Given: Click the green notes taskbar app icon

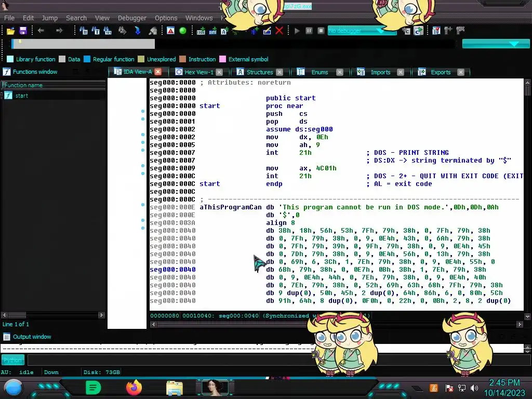Looking at the screenshot, I should coord(94,388).
